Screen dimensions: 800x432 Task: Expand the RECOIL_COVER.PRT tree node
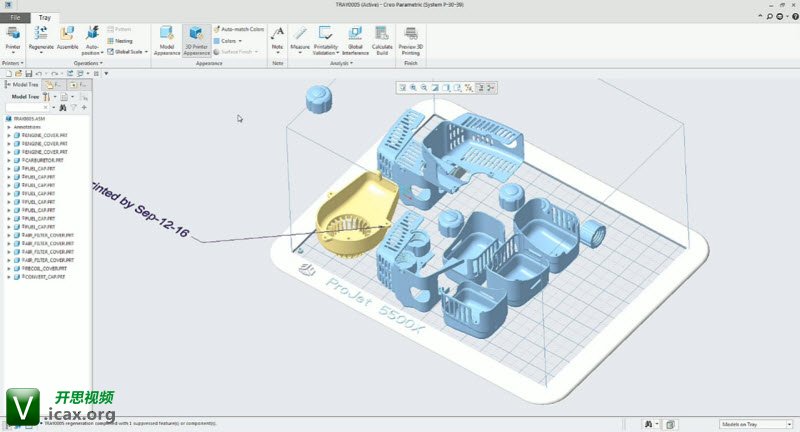[x=8, y=268]
